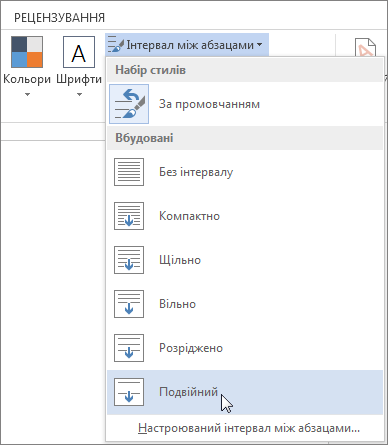Image resolution: width=388 pixels, height=445 pixels.
Task: Open the Рецензування ribbon tab
Action: pyautogui.click(x=59, y=17)
